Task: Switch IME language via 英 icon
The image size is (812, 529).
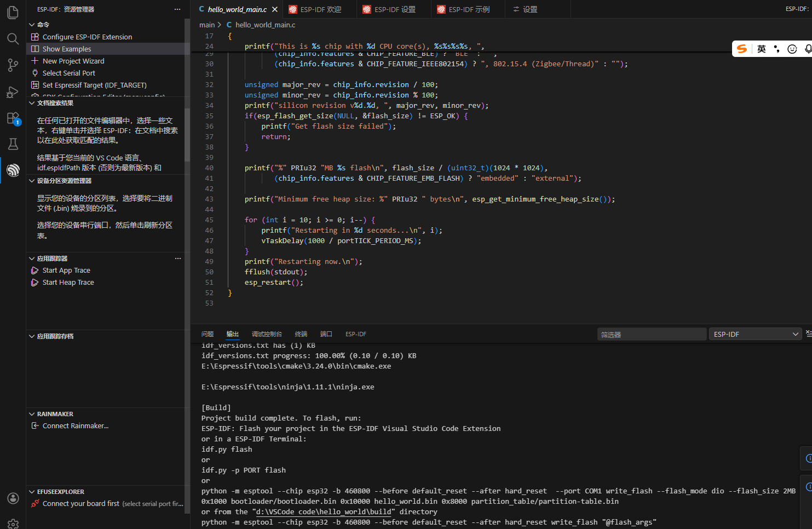Action: click(x=761, y=49)
